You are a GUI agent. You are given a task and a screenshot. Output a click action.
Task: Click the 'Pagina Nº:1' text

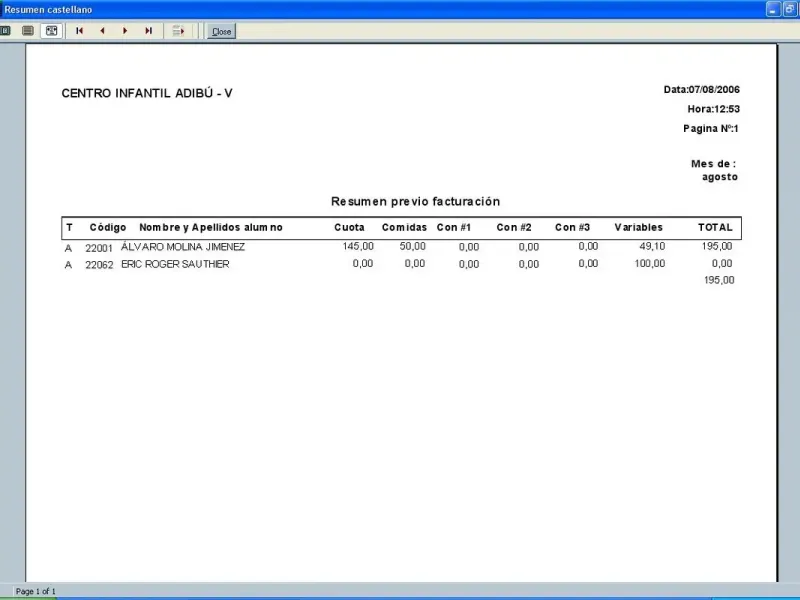[x=711, y=129]
